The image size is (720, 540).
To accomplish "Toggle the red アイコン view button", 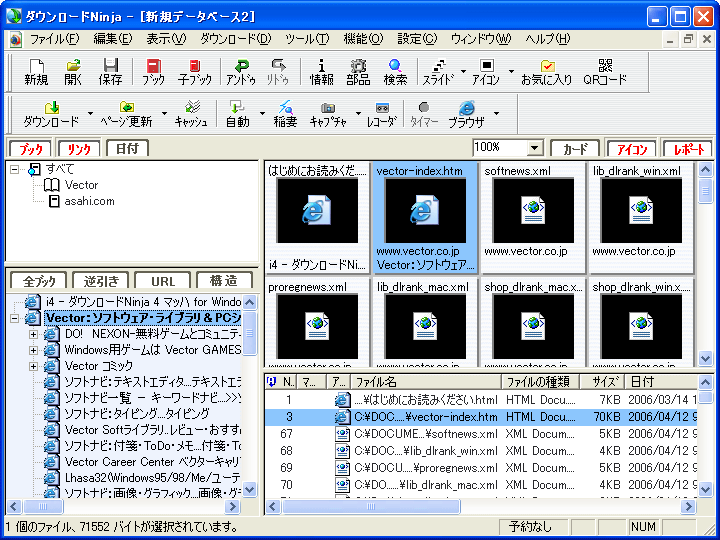I will (632, 149).
